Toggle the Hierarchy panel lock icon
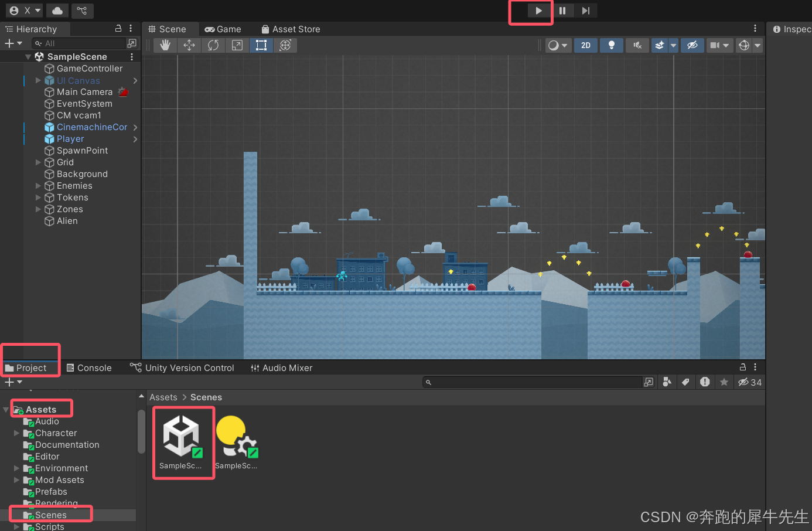Screen dimensions: 812x531 click(118, 28)
